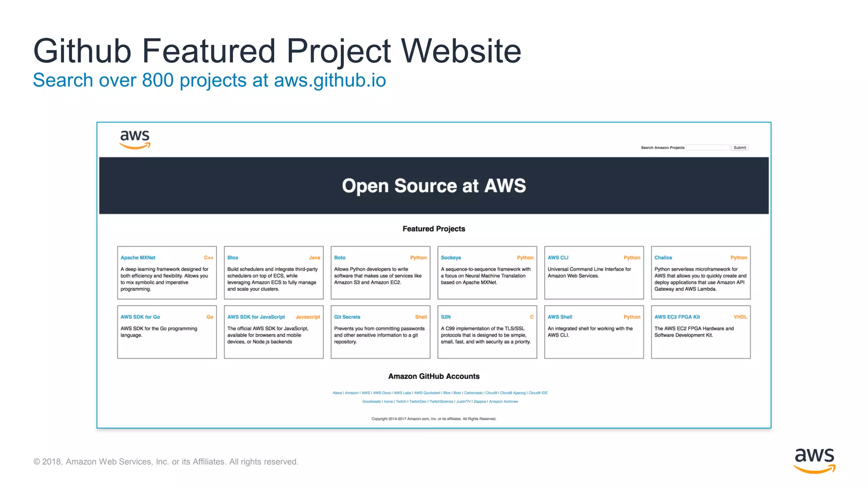Viewport: 868px width, 488px height.
Task: Click the Apache MXNet description text
Action: click(x=164, y=279)
